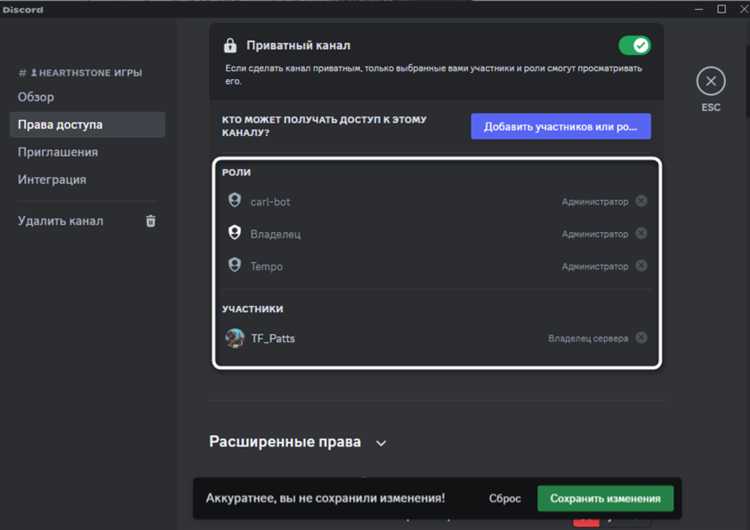The width and height of the screenshot is (750, 530).
Task: Remove the carl-bot role with its X icon
Action: coord(641,201)
